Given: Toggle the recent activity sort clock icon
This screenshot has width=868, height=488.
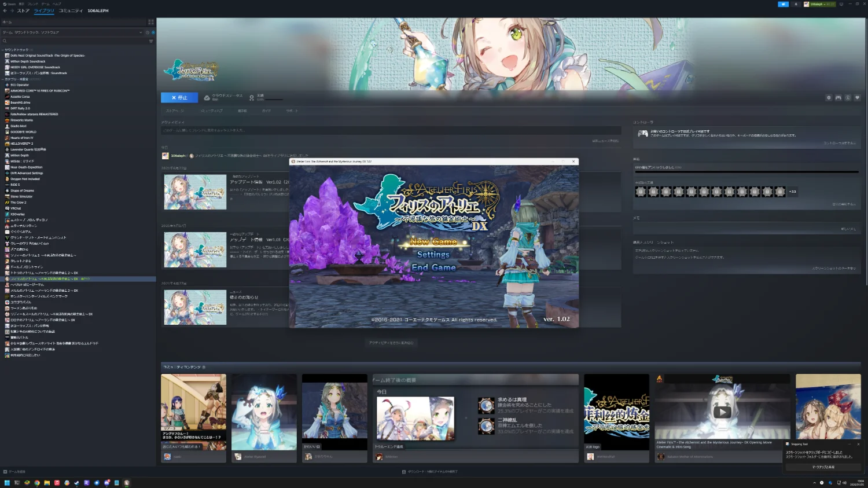Looking at the screenshot, I should coord(147,32).
